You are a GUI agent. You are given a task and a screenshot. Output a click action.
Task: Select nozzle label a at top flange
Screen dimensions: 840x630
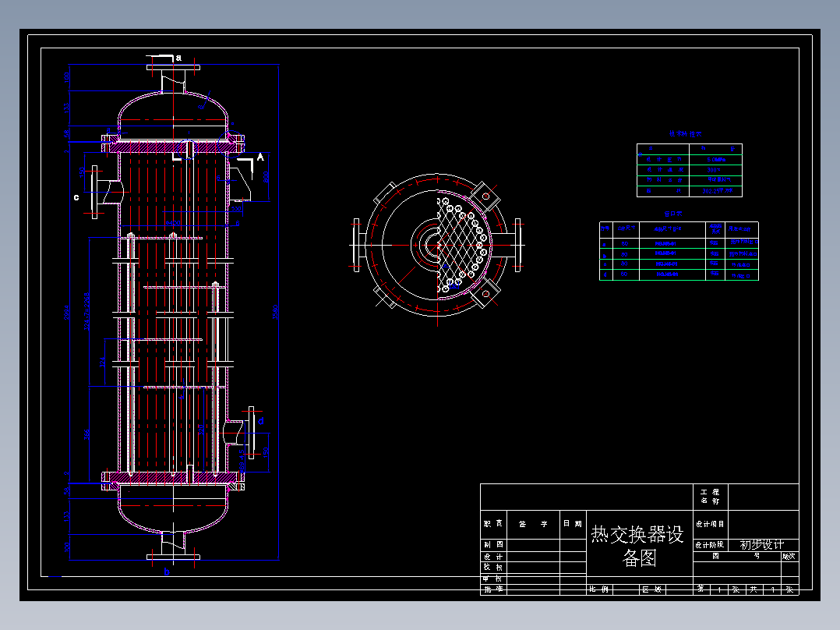[179, 58]
